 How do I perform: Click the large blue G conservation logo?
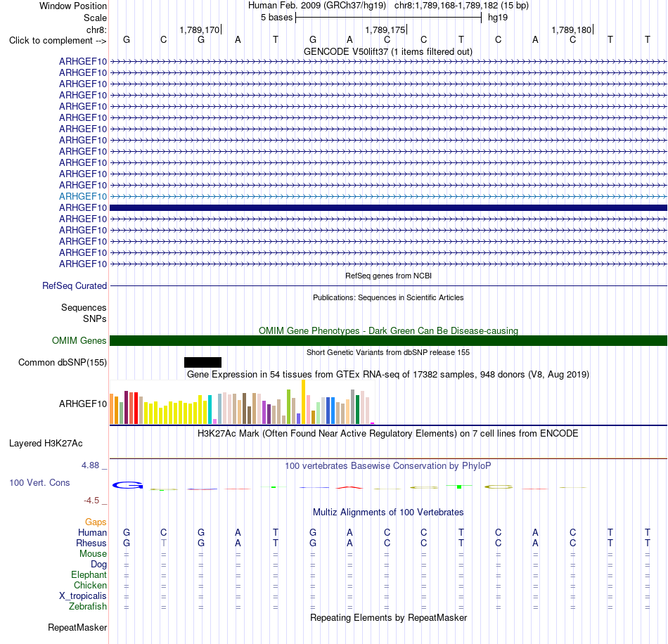127,484
